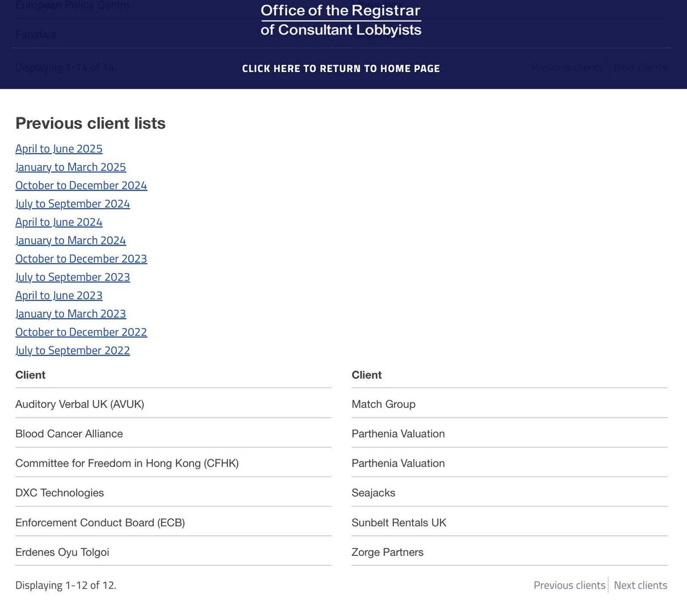Go to Previous clients in bottom pagination
The width and height of the screenshot is (687, 616).
click(569, 585)
